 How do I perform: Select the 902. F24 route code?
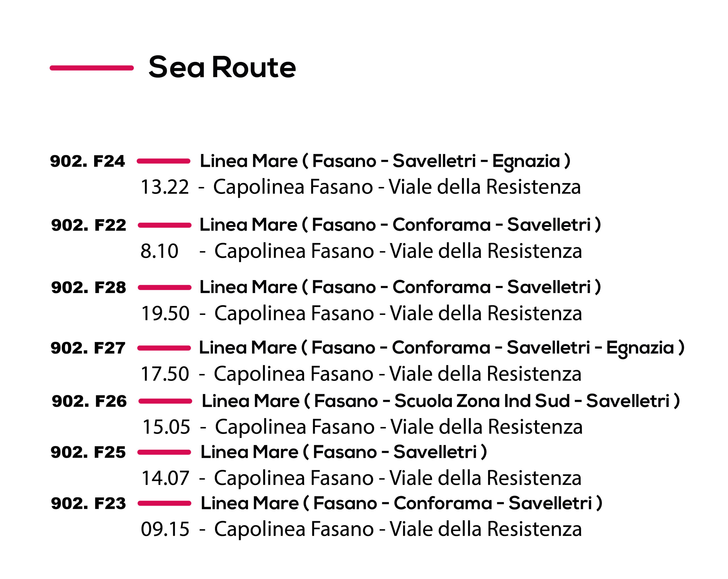pyautogui.click(x=88, y=161)
